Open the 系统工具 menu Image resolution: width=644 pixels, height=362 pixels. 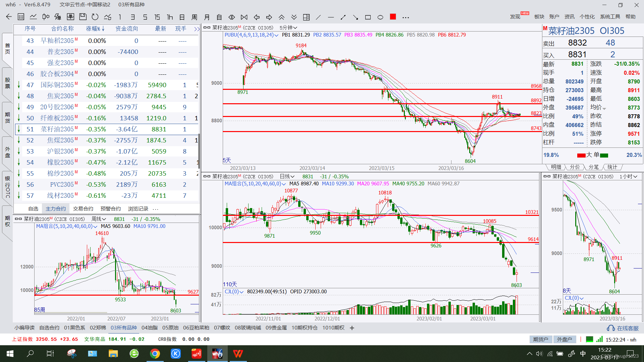(x=610, y=17)
